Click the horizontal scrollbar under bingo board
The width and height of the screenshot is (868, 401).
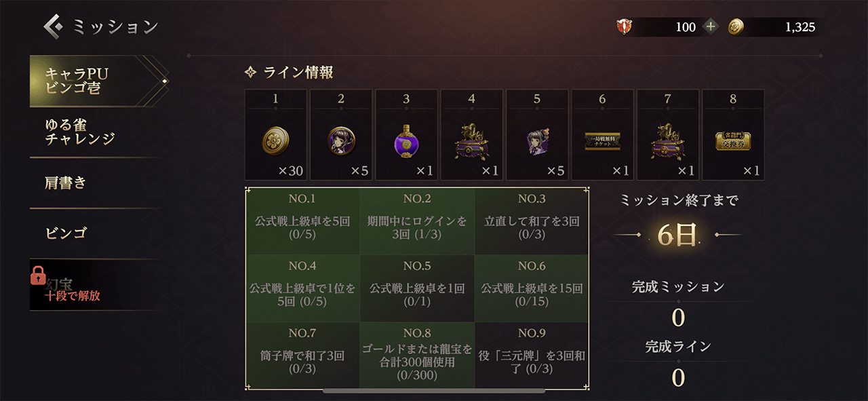point(434,391)
